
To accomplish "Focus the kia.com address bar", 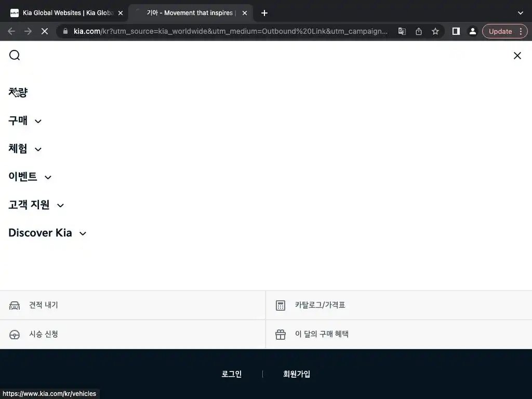I will point(230,31).
